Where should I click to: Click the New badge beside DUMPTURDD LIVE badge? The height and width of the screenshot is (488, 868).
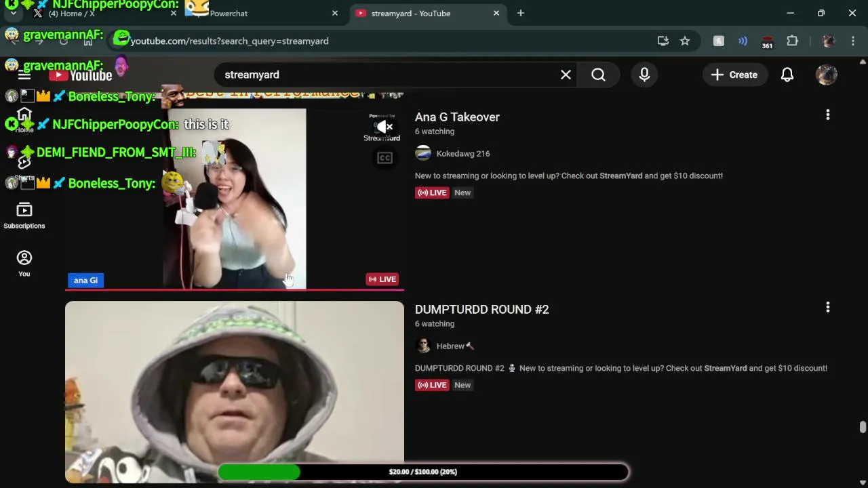click(462, 385)
